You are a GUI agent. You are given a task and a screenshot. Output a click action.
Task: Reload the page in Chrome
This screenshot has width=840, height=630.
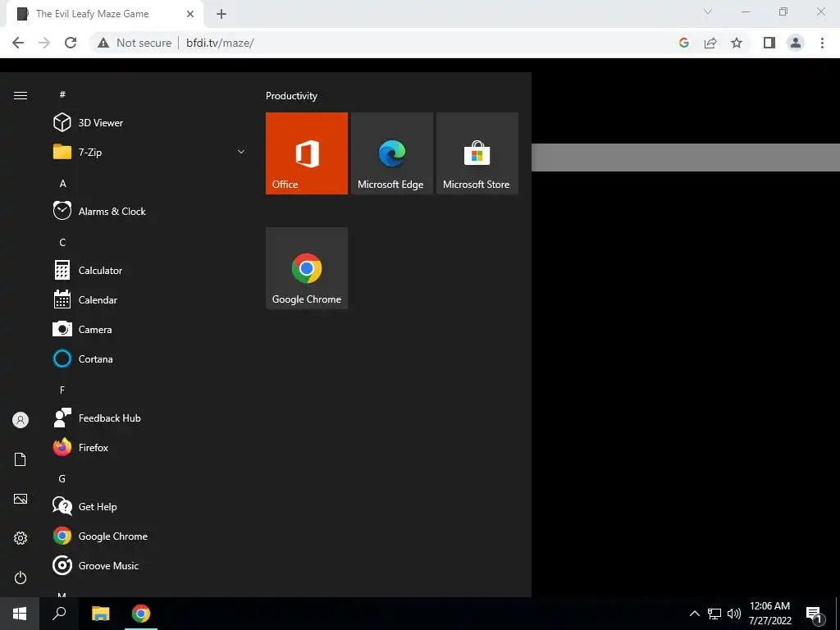[71, 43]
